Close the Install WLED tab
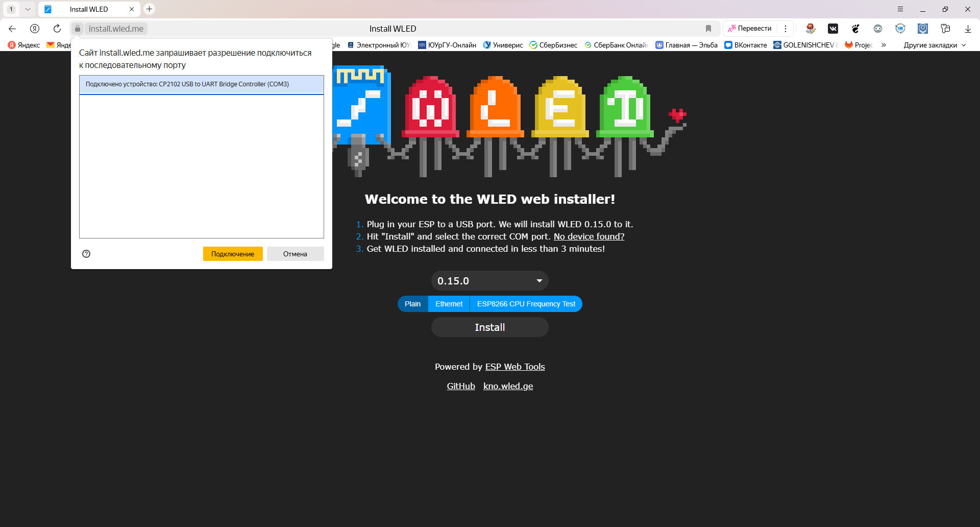 (132, 9)
